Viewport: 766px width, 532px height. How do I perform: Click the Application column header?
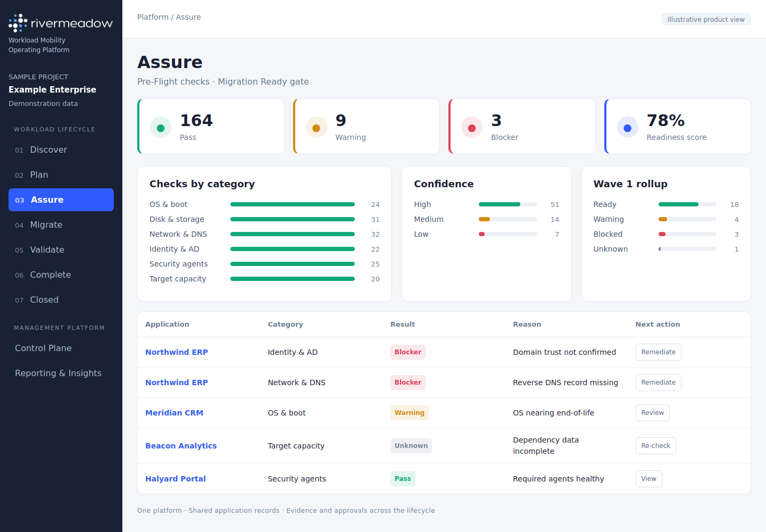coord(167,325)
